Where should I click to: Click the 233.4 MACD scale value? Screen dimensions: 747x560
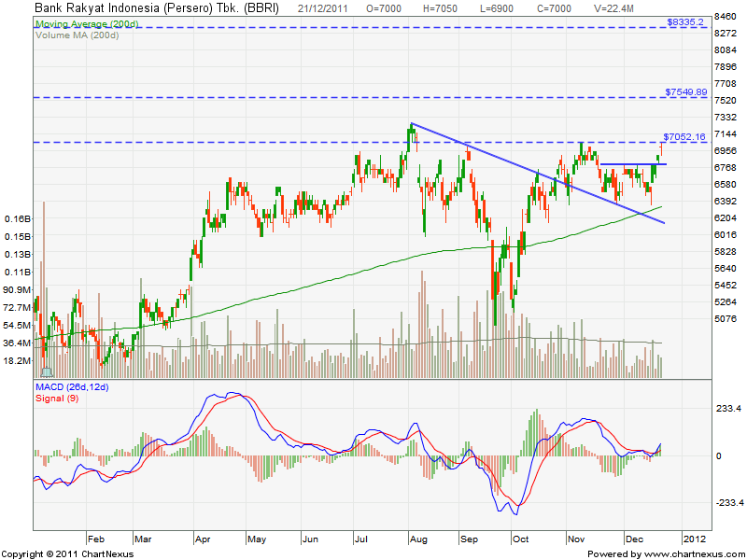[x=727, y=409]
